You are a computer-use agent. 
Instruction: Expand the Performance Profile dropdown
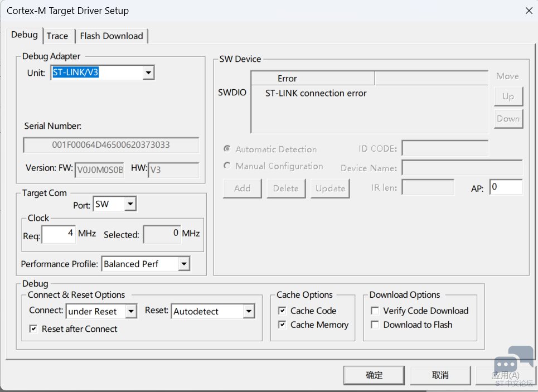184,264
